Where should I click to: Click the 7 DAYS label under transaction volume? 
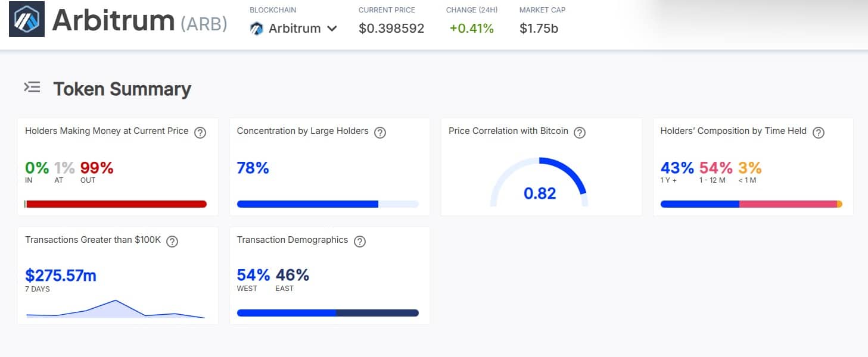point(38,289)
